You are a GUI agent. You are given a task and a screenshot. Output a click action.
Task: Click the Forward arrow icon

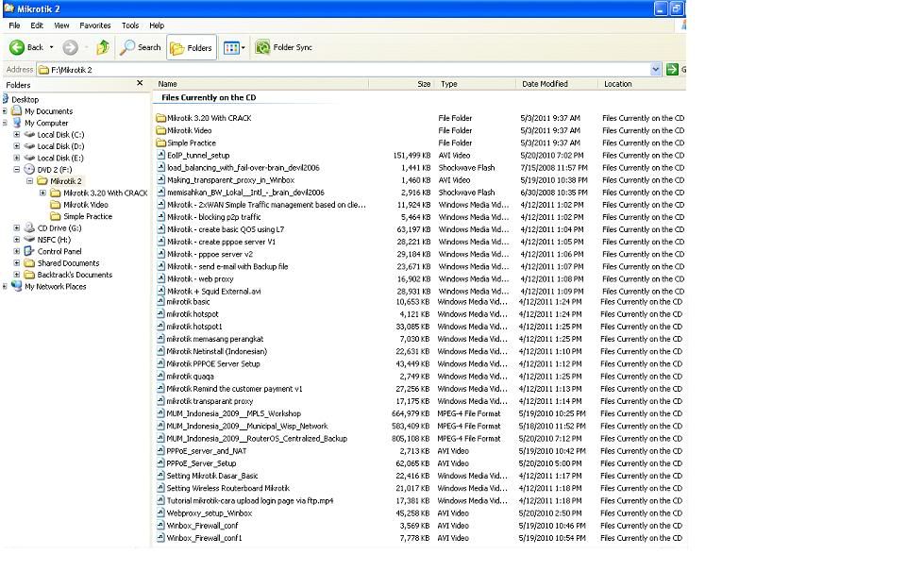[70, 47]
